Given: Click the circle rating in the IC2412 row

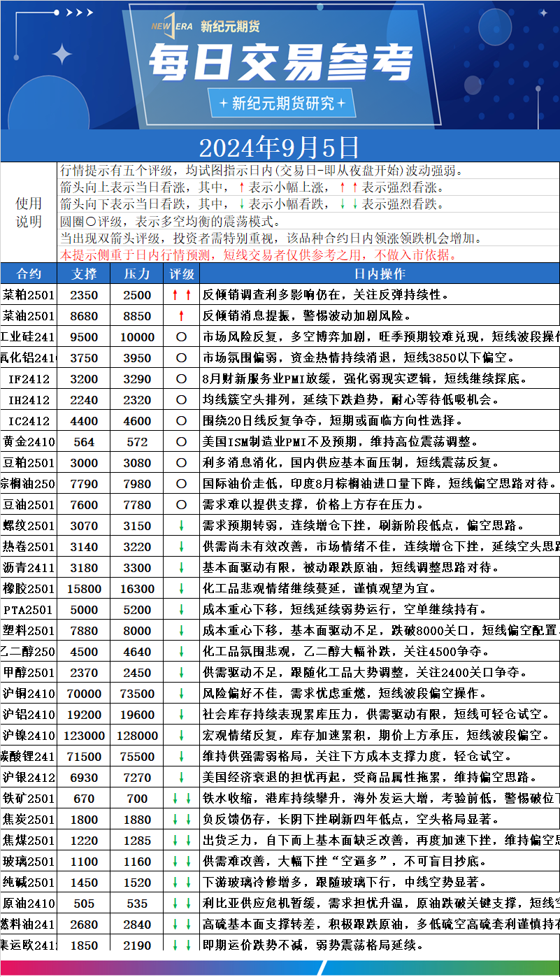Looking at the screenshot, I should point(181,421).
